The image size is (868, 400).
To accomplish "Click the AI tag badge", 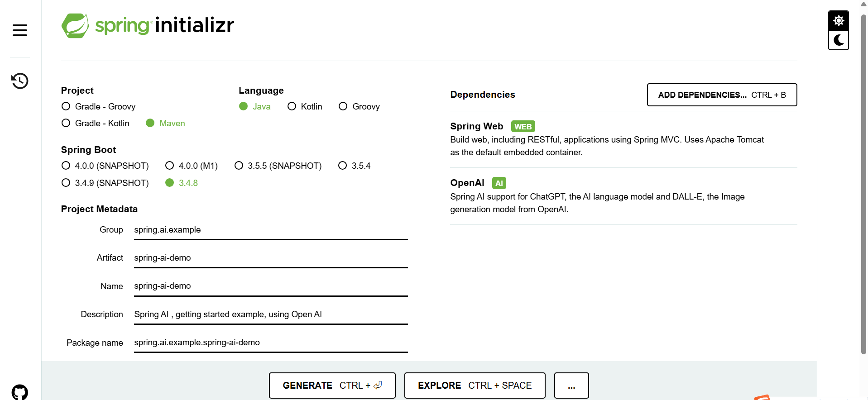I will tap(499, 183).
